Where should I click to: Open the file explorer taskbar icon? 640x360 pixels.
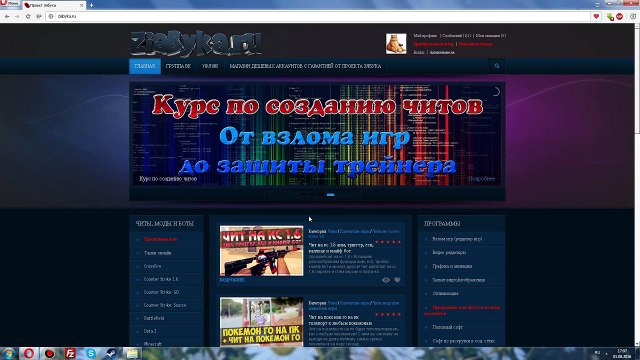point(132,353)
